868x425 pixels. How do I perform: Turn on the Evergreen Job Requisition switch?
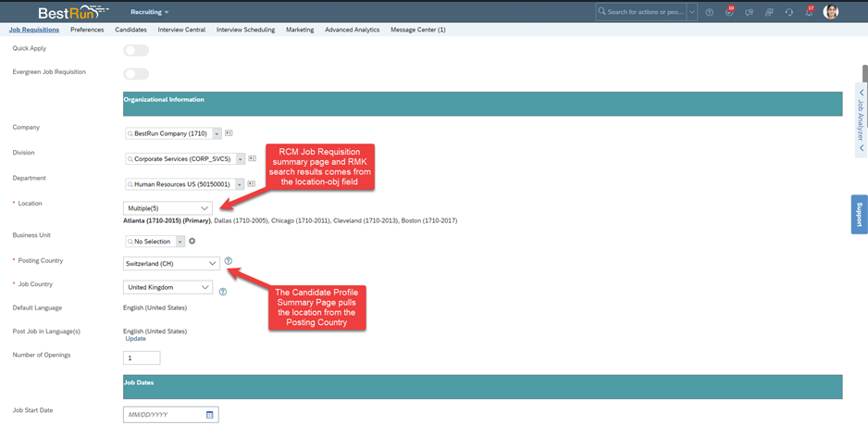136,74
